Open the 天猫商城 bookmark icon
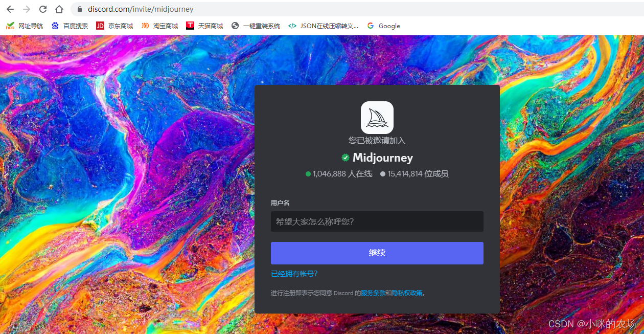Screen dimensions: 644x334 pyautogui.click(x=190, y=25)
